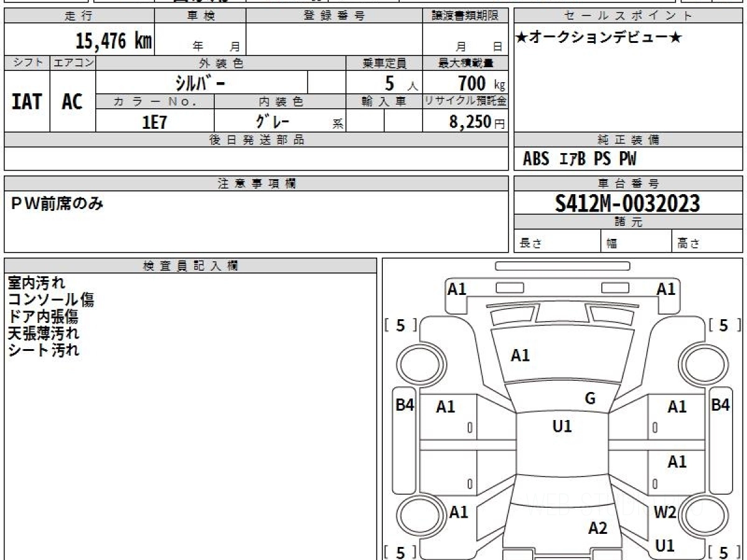
Task: Click the 純正装備 section header
Action: click(628, 140)
